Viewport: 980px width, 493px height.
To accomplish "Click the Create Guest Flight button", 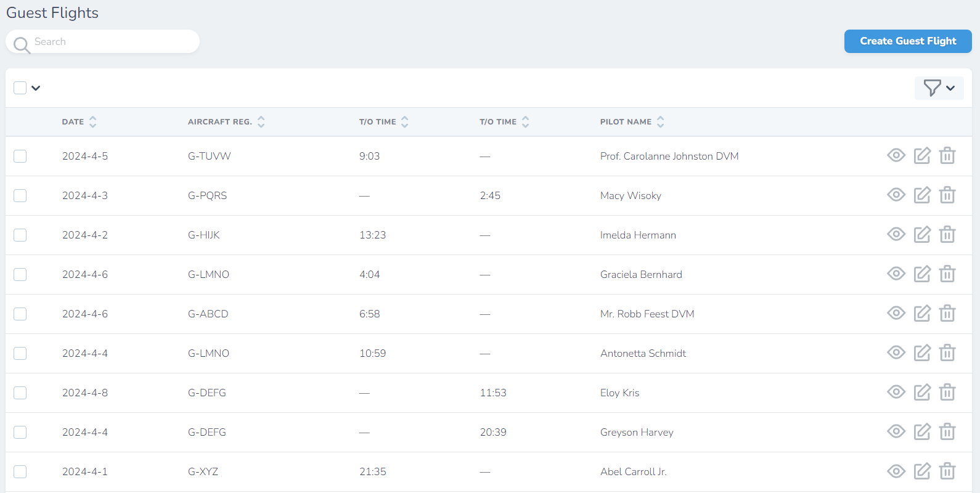I will (907, 41).
